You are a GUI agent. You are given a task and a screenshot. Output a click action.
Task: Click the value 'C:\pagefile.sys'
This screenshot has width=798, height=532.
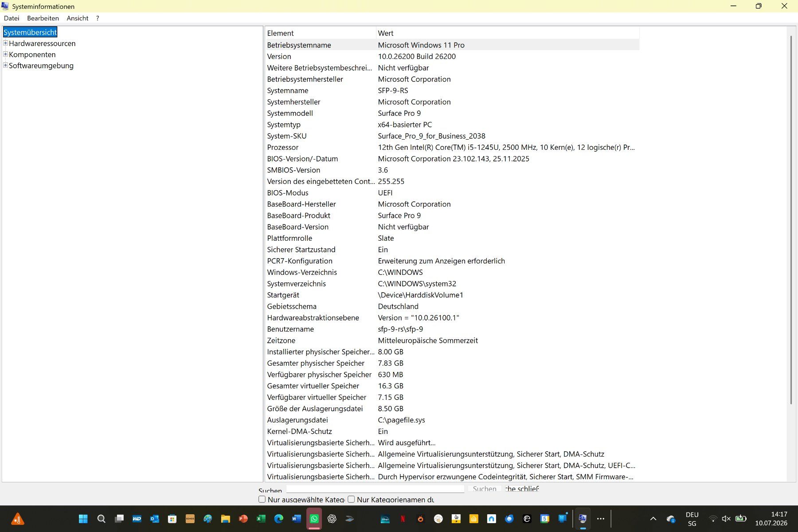(x=401, y=420)
